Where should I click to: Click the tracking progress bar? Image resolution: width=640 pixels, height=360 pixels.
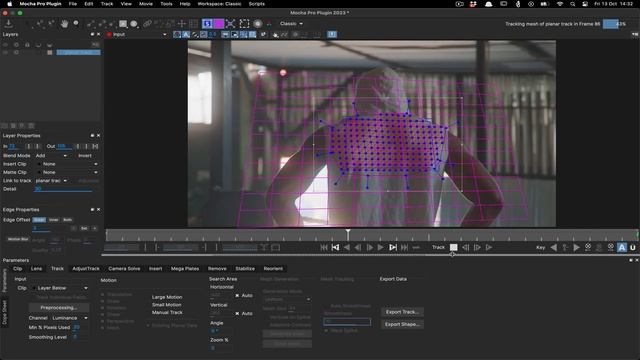(x=616, y=24)
